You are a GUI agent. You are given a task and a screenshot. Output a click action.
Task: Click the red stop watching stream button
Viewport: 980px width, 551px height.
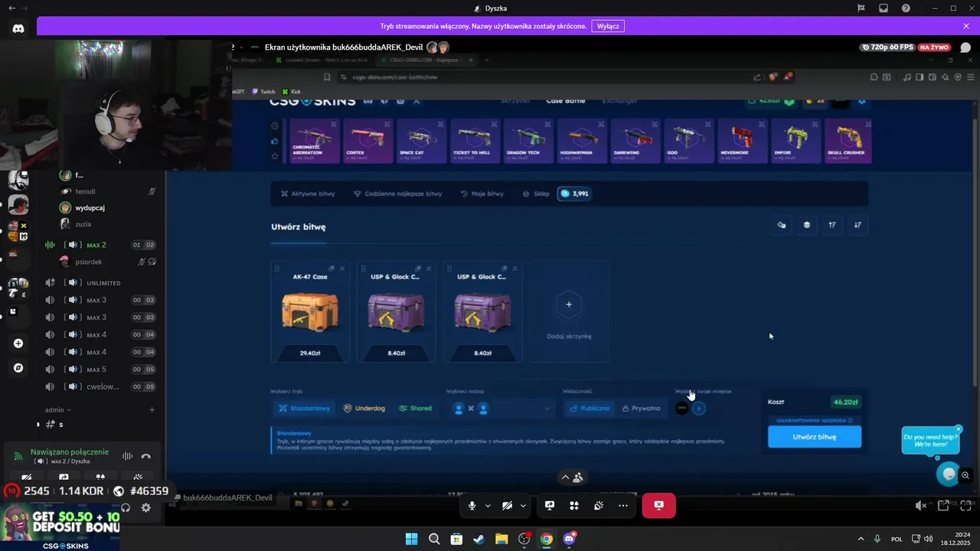658,506
